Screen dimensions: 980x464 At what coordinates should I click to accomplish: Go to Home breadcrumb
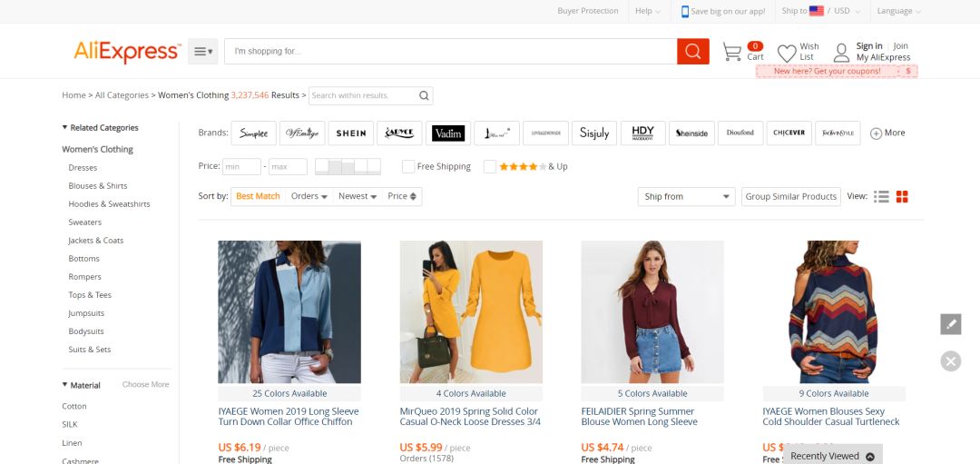click(x=73, y=95)
